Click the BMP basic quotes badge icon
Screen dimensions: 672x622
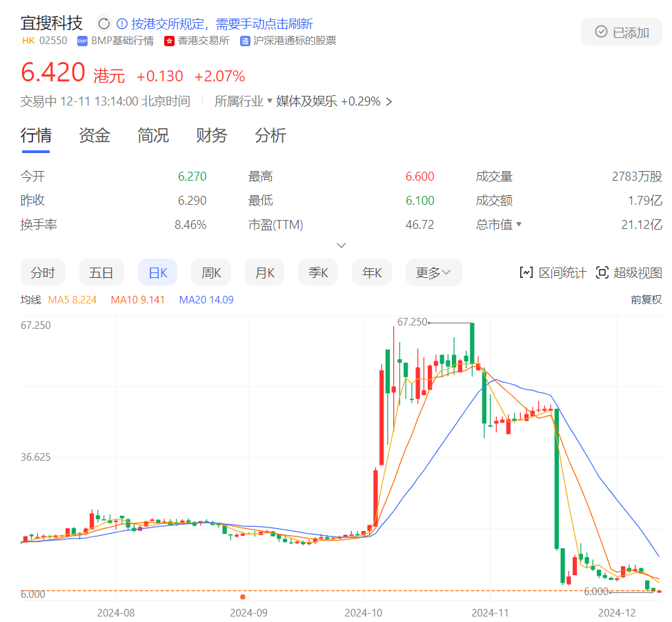click(82, 41)
